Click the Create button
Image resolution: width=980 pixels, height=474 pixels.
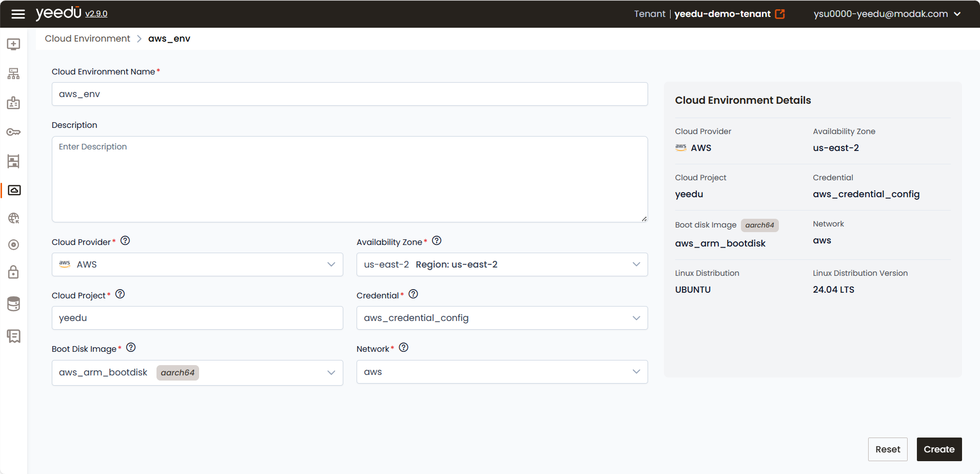pyautogui.click(x=939, y=449)
